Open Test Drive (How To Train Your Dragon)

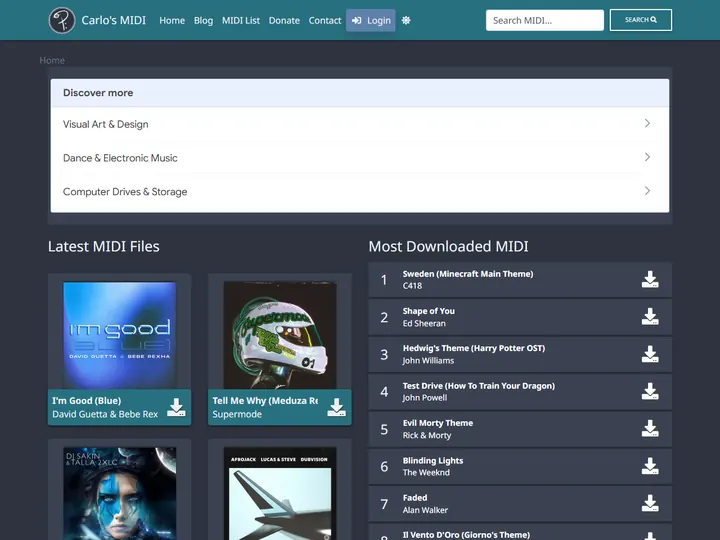pyautogui.click(x=478, y=386)
